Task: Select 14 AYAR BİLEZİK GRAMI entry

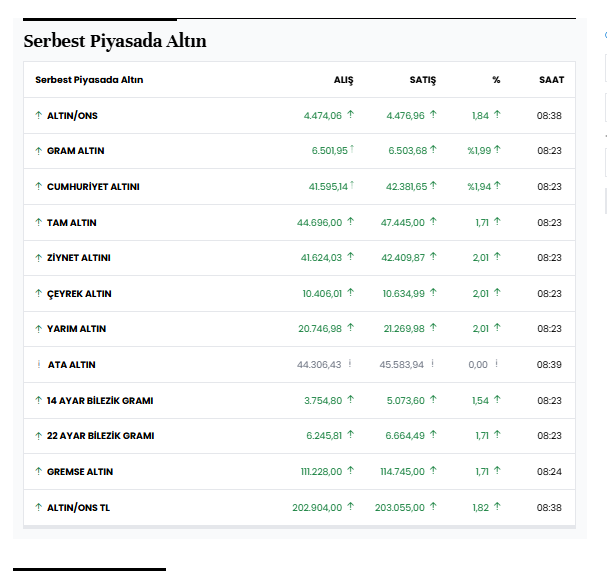Action: pyautogui.click(x=99, y=401)
